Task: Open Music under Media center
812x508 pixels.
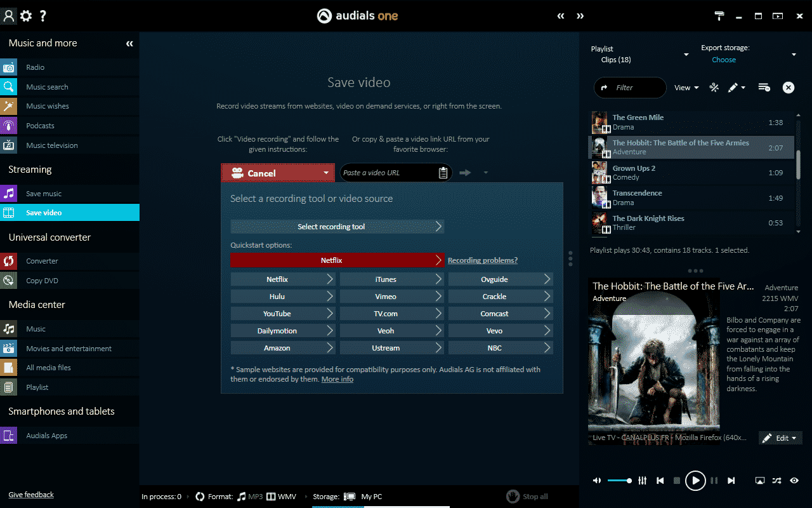Action: pyautogui.click(x=70, y=329)
